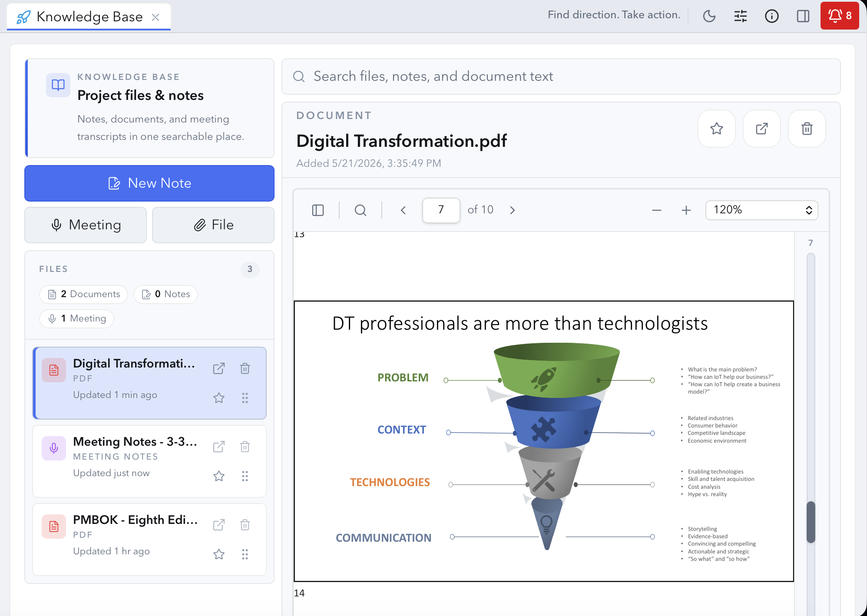Open the info circle icon
867x616 pixels.
click(772, 16)
